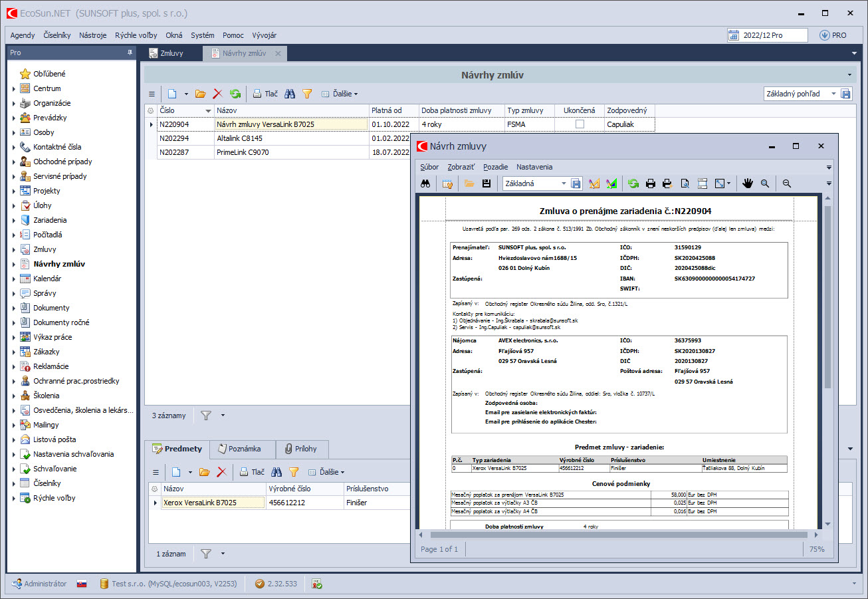This screenshot has width=868, height=599.
Task: Click the green refresh icon in the Návrhy zmlúv toolbar
Action: pyautogui.click(x=235, y=94)
